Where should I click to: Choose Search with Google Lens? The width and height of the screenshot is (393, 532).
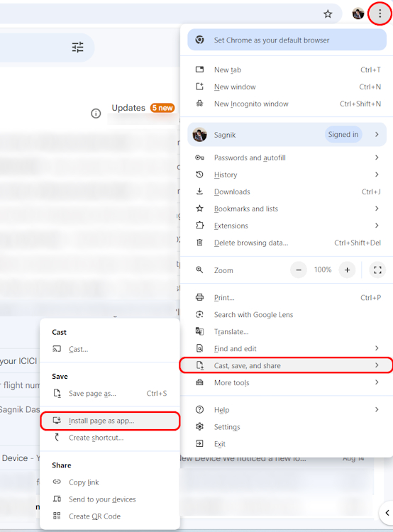click(x=287, y=314)
